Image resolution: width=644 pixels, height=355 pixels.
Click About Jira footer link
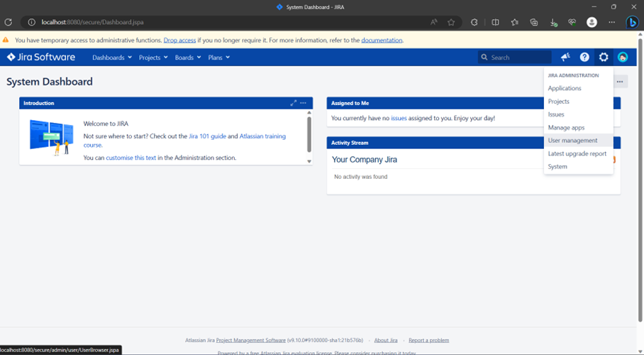[x=386, y=340]
